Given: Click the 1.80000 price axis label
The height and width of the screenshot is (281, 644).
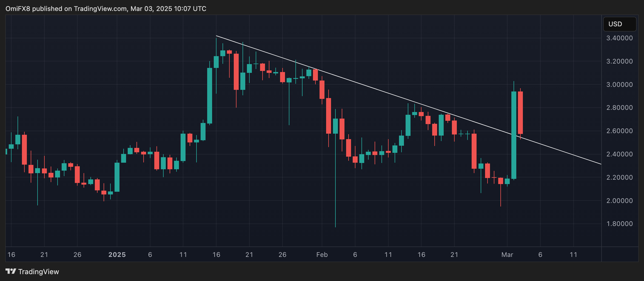Looking at the screenshot, I should (620, 224).
